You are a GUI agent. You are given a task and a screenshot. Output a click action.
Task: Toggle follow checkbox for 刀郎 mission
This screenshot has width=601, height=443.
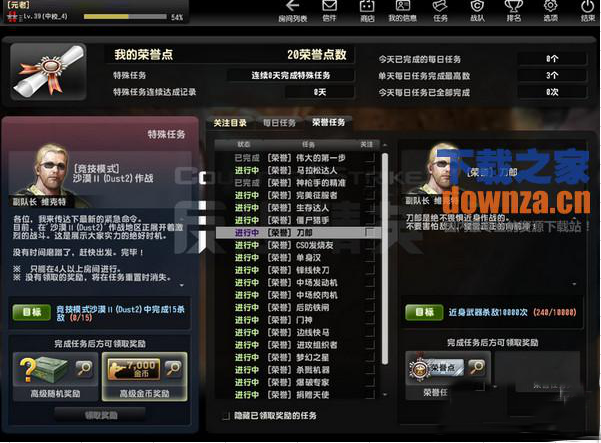369,233
